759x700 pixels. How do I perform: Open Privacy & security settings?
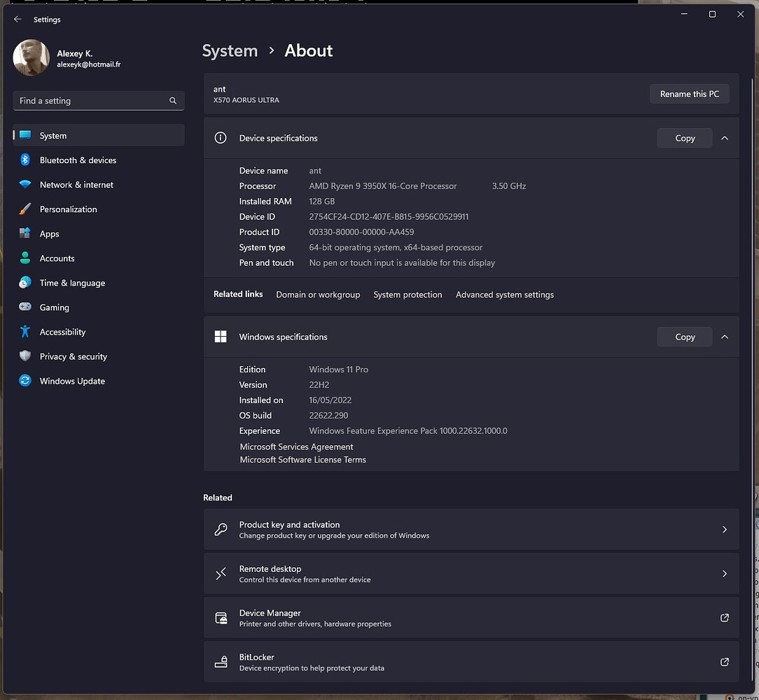(x=72, y=356)
